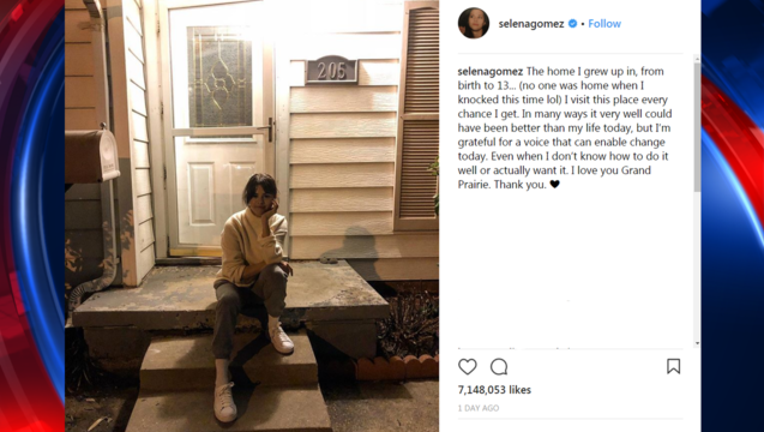The image size is (764, 432).
Task: Click the blue verified badge
Action: tap(573, 23)
